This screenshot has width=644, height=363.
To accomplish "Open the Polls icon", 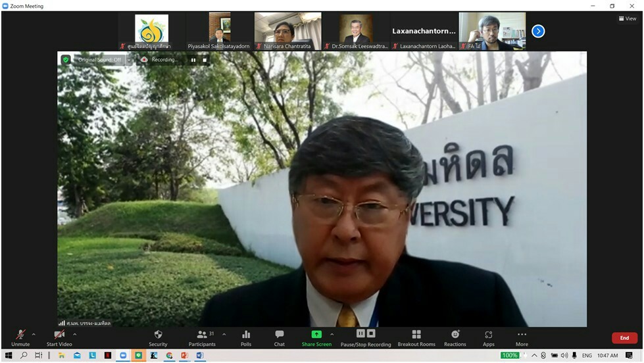I will 246,335.
